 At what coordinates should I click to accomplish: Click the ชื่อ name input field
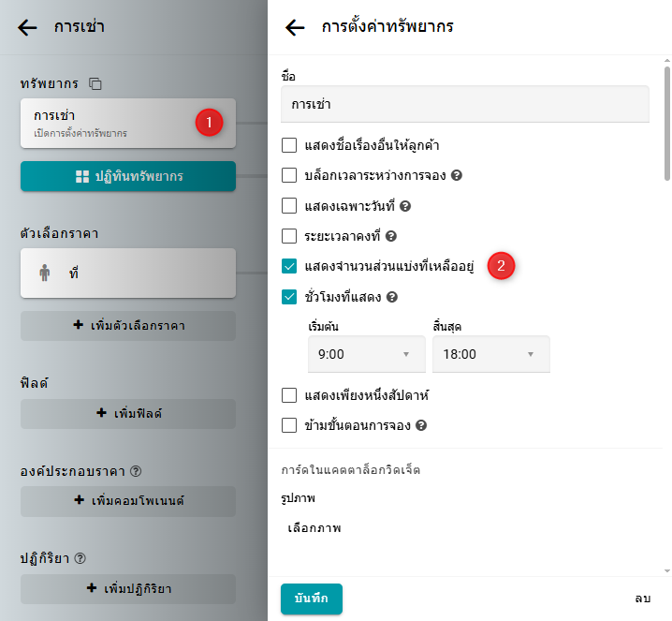(464, 104)
